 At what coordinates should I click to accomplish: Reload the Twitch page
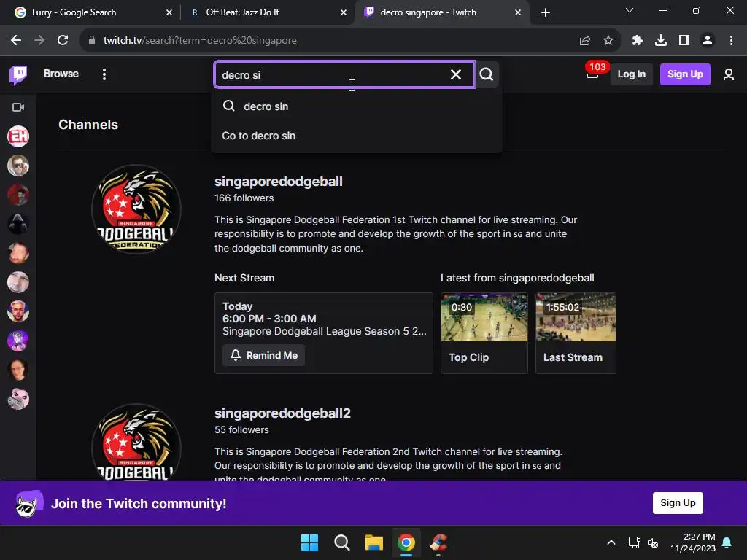tap(63, 41)
